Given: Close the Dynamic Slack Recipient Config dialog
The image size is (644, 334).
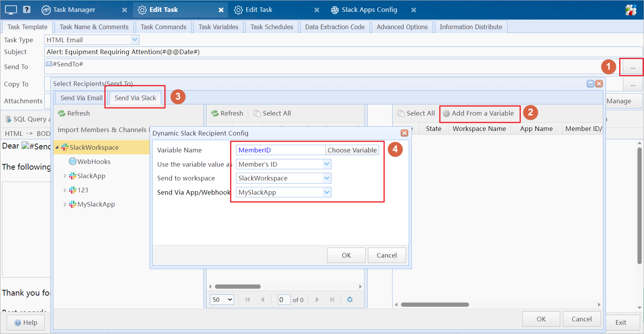Looking at the screenshot, I should (404, 133).
